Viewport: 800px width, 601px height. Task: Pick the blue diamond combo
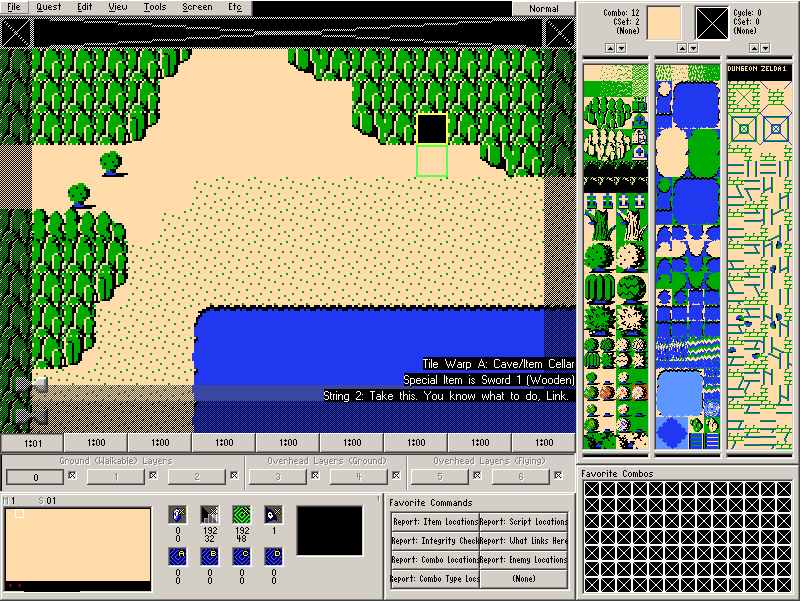672,433
